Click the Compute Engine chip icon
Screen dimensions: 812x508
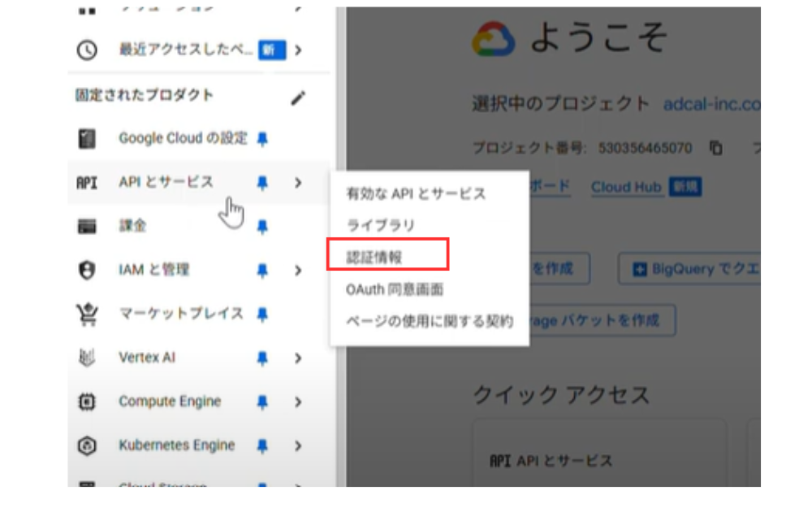click(x=87, y=402)
